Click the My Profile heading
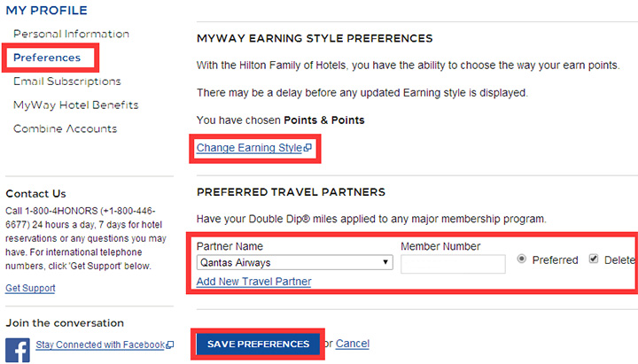This screenshot has height=364, width=638. pos(46,10)
